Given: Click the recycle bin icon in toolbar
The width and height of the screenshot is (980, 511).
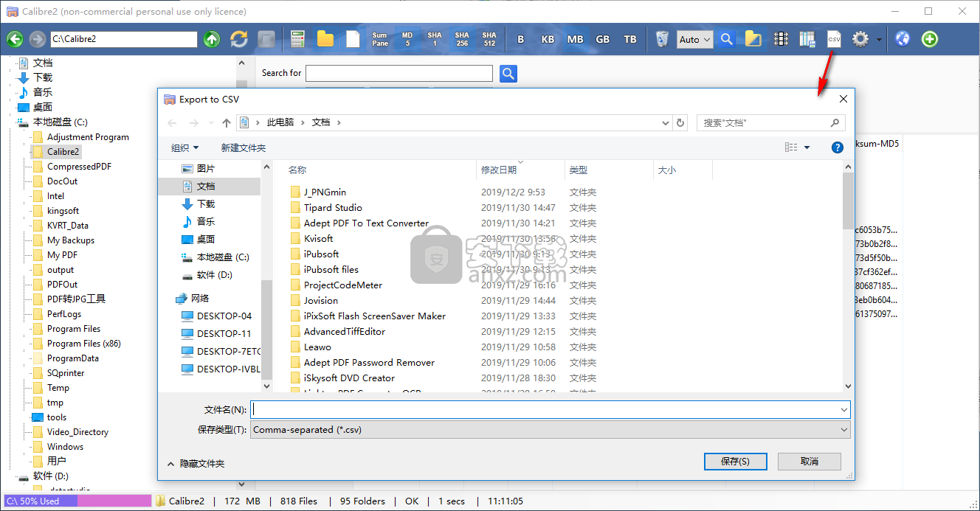Looking at the screenshot, I should pyautogui.click(x=662, y=39).
